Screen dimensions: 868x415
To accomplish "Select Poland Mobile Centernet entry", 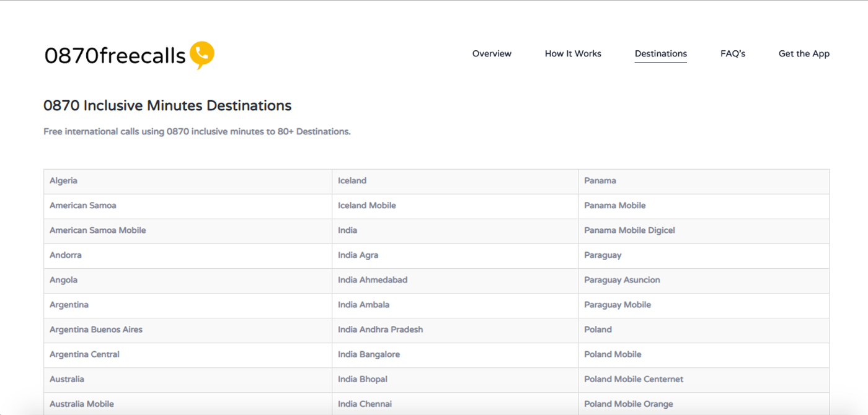I will 704,379.
